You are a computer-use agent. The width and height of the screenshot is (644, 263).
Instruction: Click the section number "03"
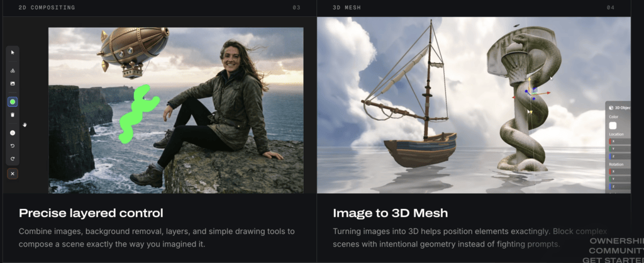pos(297,8)
